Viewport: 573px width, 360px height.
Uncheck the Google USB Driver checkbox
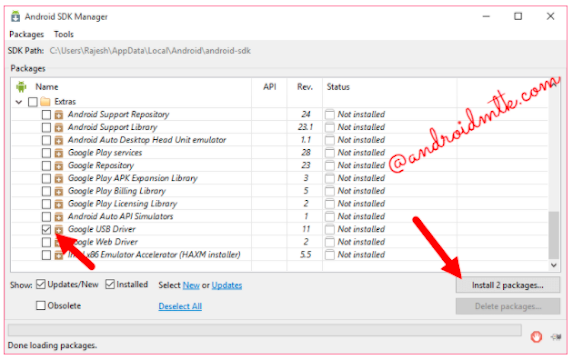pyautogui.click(x=46, y=230)
